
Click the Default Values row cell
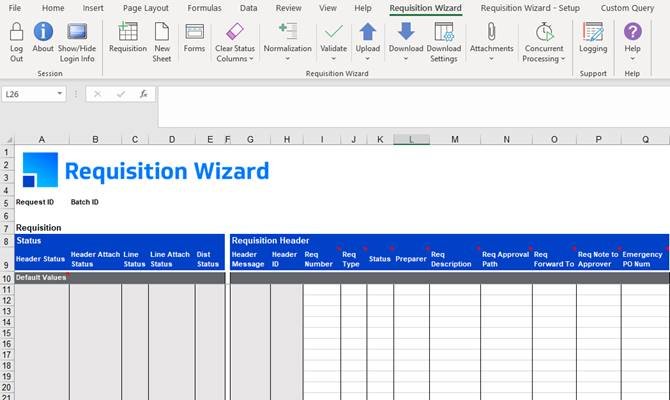[x=41, y=278]
